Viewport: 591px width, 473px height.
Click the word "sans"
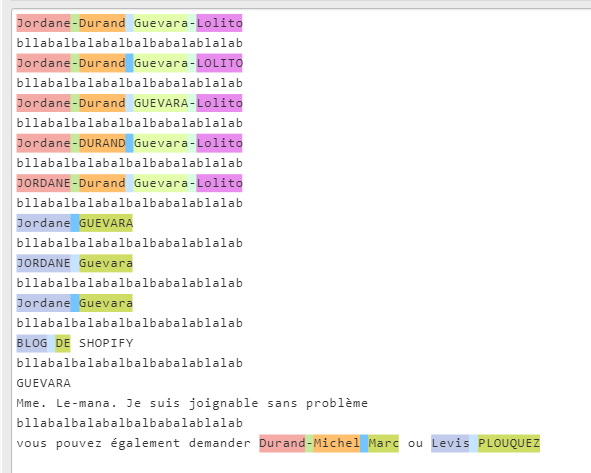282,403
